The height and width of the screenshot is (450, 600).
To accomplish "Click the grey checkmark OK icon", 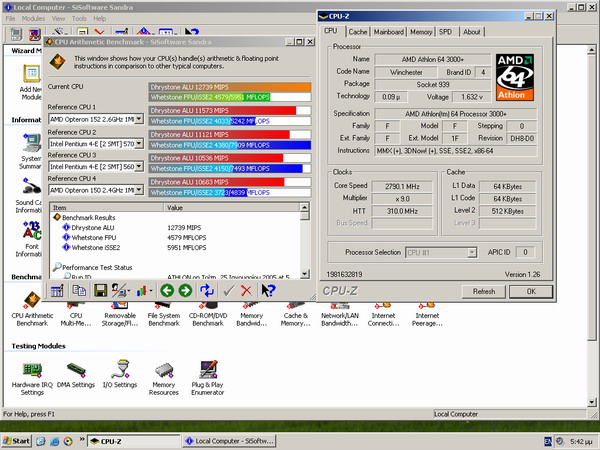I will click(228, 291).
